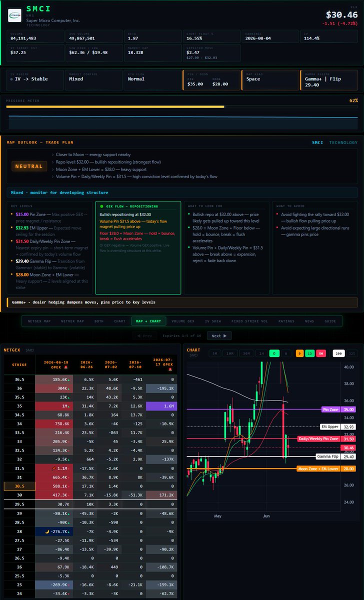Switch chart to 1H timeframe
Image resolution: width=364 pixels, height=600 pixels.
[261, 353]
